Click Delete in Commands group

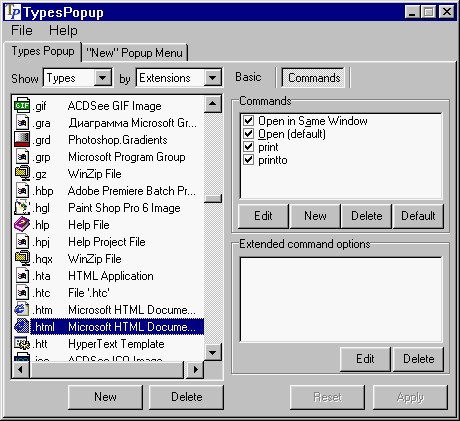coord(367,216)
